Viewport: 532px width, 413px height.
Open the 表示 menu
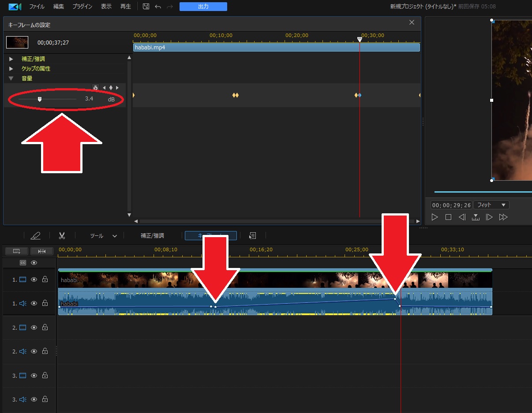coord(106,7)
